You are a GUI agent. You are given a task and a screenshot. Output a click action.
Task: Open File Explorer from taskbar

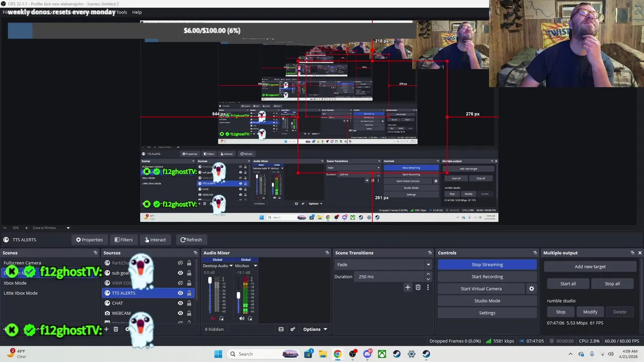click(x=323, y=354)
